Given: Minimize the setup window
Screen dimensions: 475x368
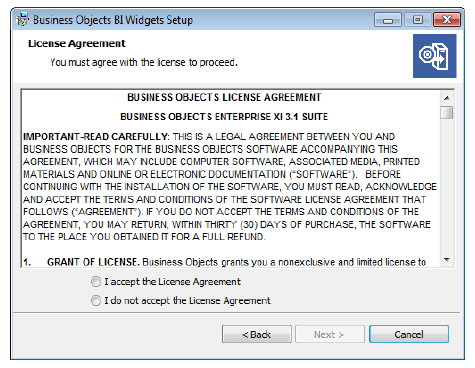Looking at the screenshot, I should (388, 20).
